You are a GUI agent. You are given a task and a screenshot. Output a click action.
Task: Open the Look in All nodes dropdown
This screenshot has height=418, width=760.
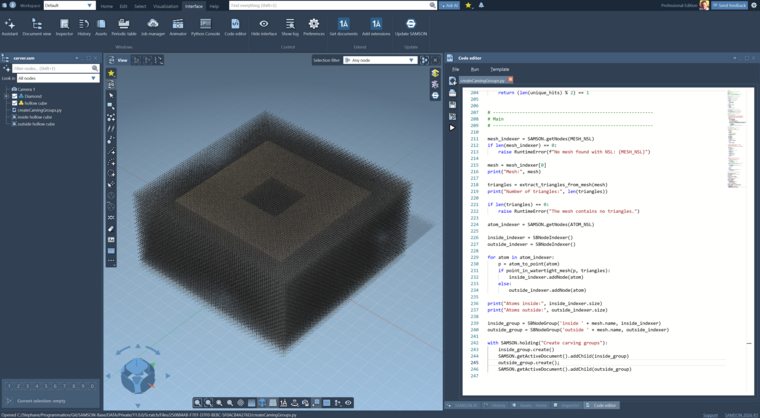57,78
